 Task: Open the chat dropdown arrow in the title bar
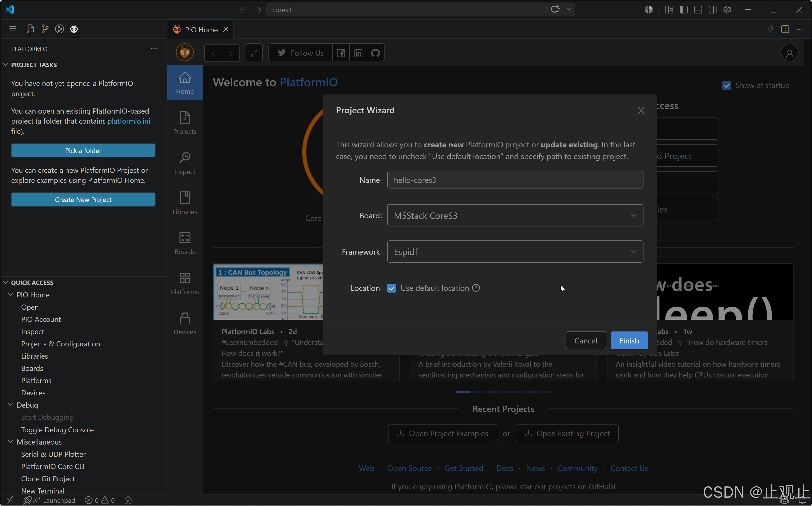coord(569,9)
